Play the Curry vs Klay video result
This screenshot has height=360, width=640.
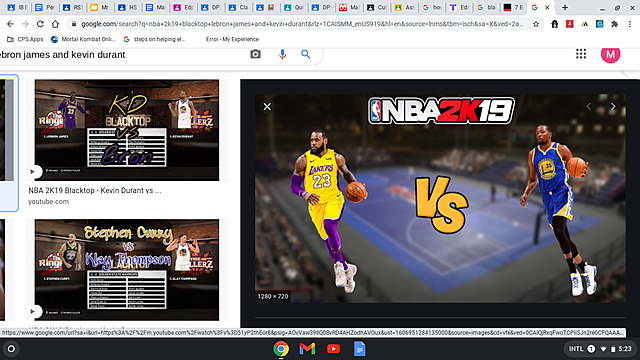[33, 312]
